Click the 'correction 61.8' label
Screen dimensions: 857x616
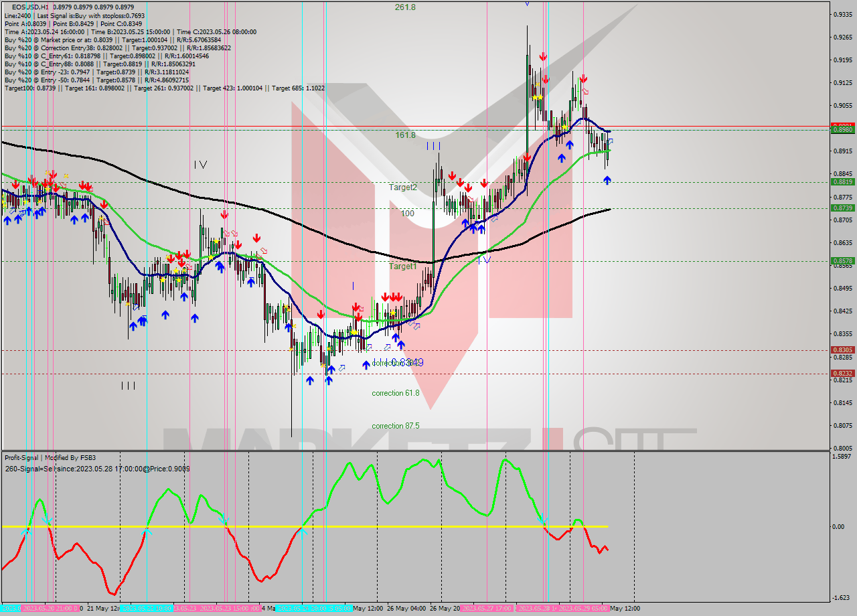pos(396,393)
